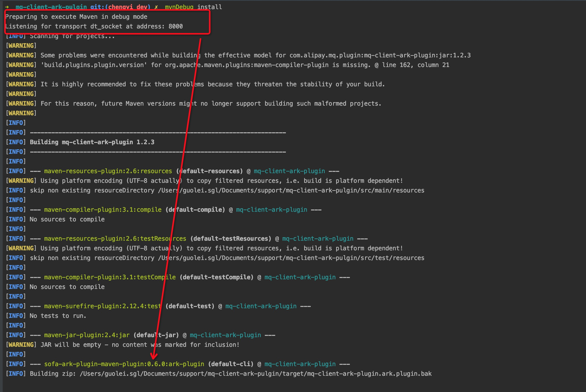This screenshot has width=586, height=392.
Task: Click the 'No tests to run.' message
Action: coord(58,316)
